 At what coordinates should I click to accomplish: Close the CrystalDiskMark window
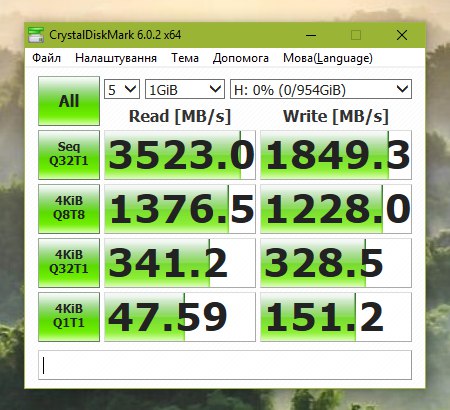pos(402,35)
